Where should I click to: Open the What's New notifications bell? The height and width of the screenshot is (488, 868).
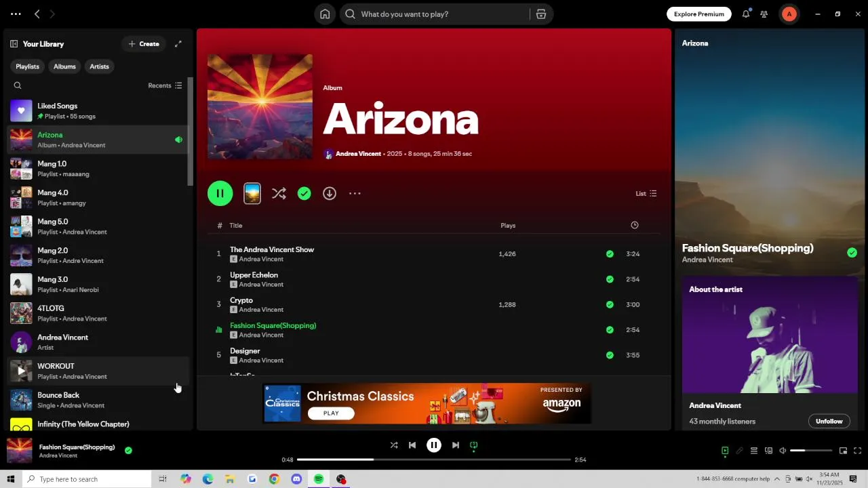point(746,14)
